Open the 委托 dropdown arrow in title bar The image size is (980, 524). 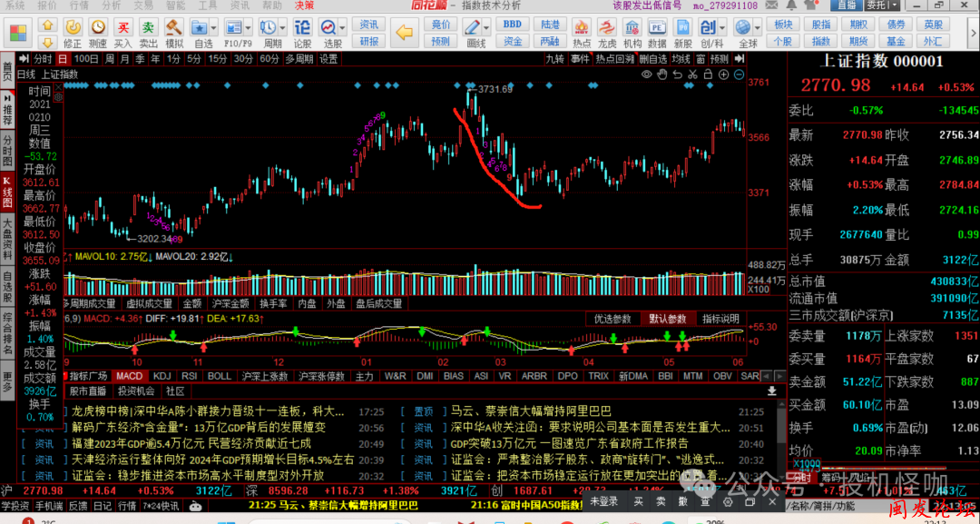point(895,5)
